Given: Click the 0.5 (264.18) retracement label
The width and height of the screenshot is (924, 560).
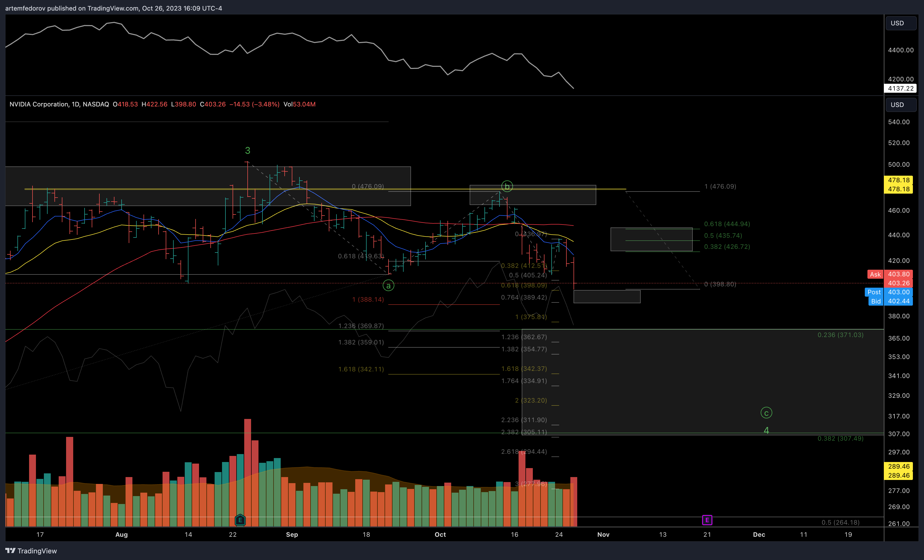Looking at the screenshot, I should 840,522.
